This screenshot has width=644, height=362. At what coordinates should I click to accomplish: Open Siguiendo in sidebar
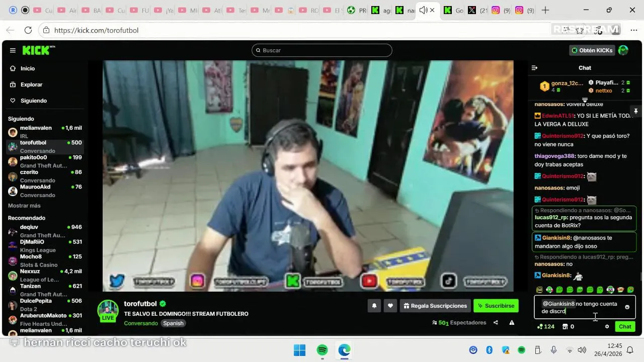point(34,101)
